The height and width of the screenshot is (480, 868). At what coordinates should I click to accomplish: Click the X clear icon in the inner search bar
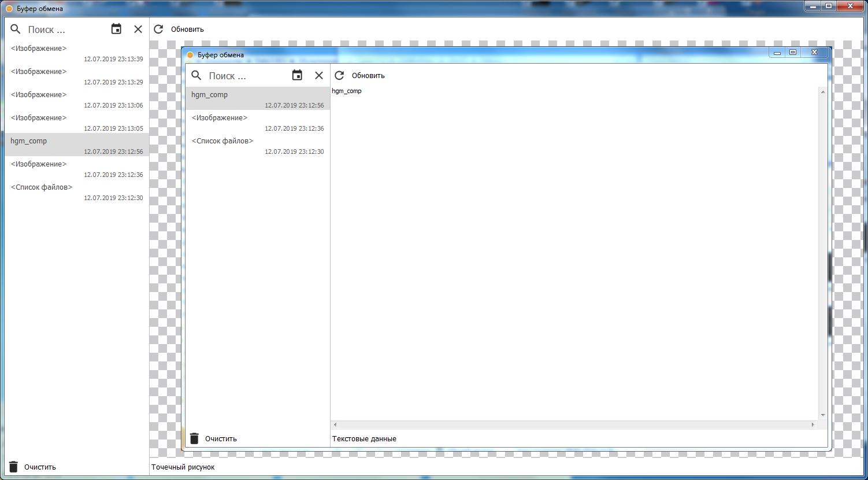[318, 75]
